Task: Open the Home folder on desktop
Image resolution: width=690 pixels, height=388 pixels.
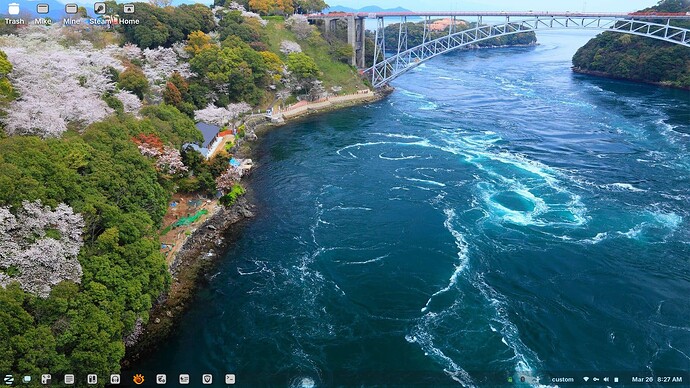Action: pos(129,13)
